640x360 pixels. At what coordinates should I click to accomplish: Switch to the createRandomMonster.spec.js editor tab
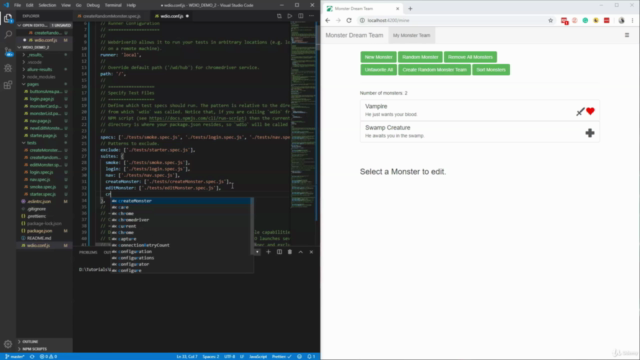tap(111, 16)
